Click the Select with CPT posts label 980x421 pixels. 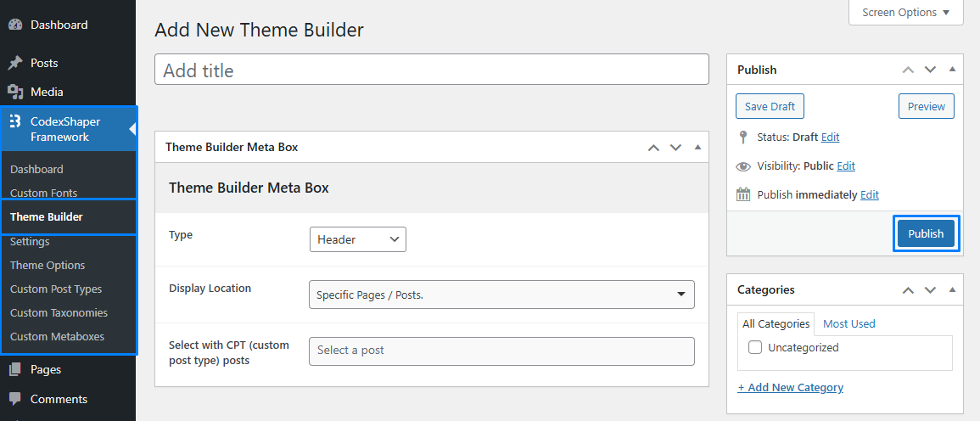[x=229, y=353]
